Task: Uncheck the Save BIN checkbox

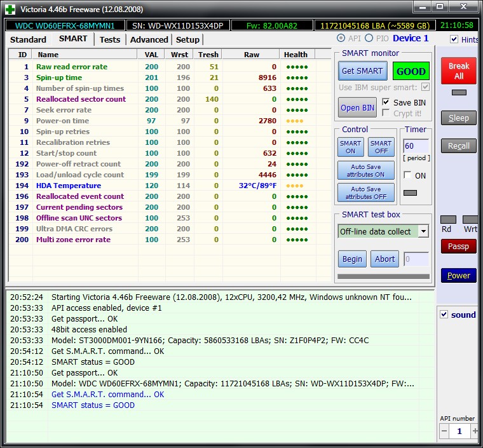Action: (386, 102)
